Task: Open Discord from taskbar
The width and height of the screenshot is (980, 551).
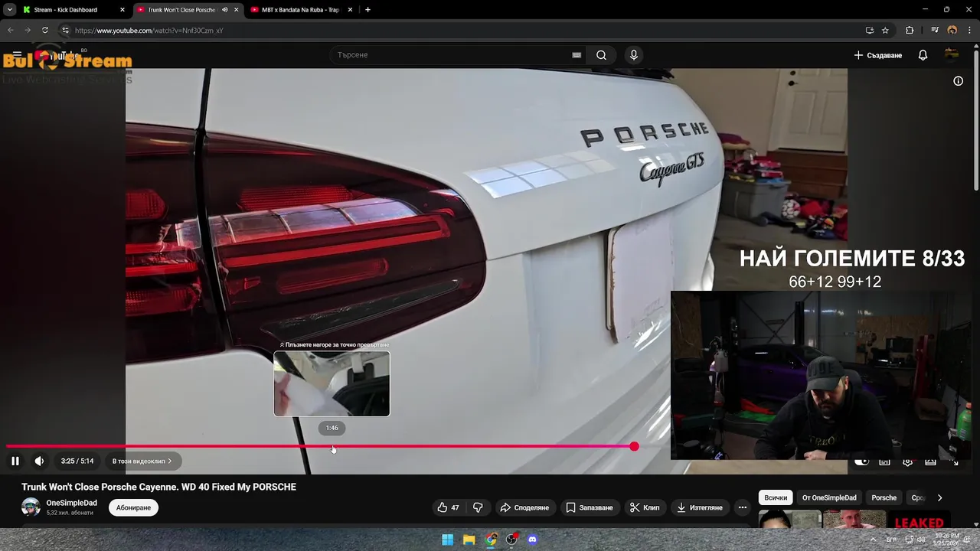Action: 533,540
